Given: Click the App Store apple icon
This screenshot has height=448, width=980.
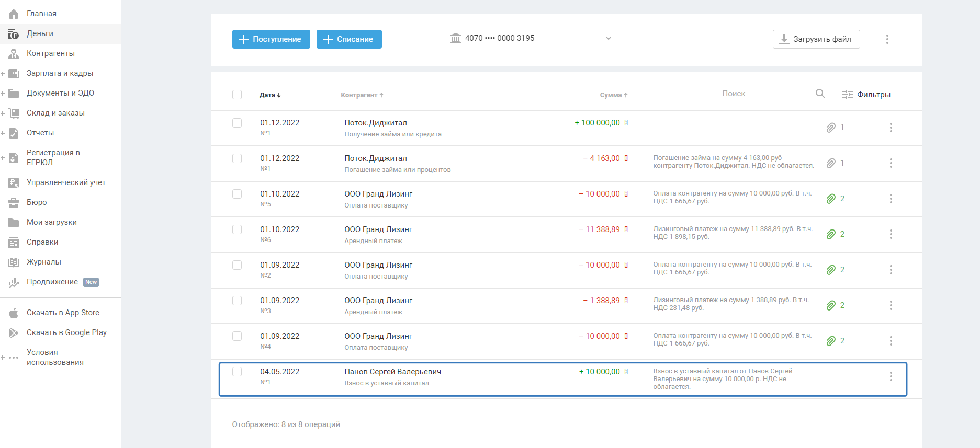Looking at the screenshot, I should click(14, 313).
